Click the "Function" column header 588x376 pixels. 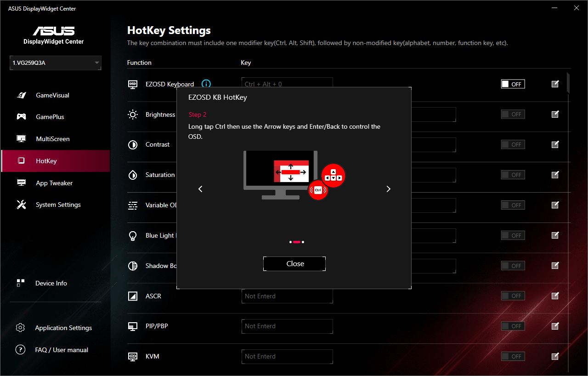[x=139, y=63]
